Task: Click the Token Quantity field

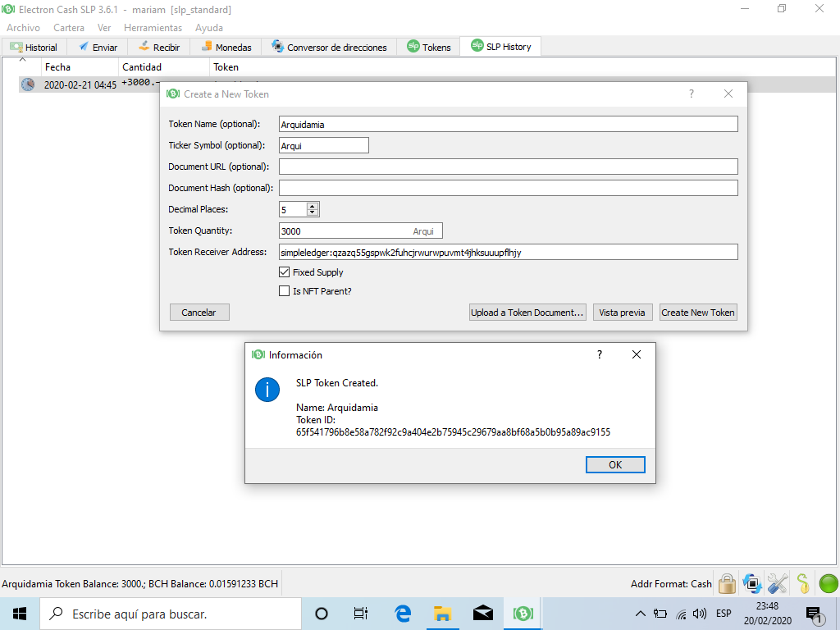Action: 361,231
